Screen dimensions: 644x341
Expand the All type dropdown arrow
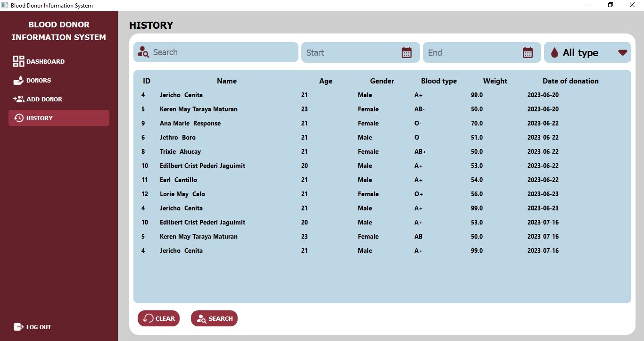pyautogui.click(x=622, y=52)
